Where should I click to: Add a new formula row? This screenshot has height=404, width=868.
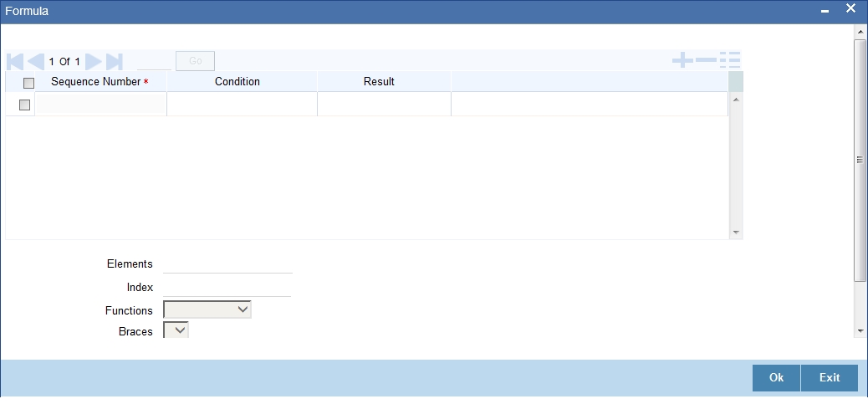[x=682, y=59]
